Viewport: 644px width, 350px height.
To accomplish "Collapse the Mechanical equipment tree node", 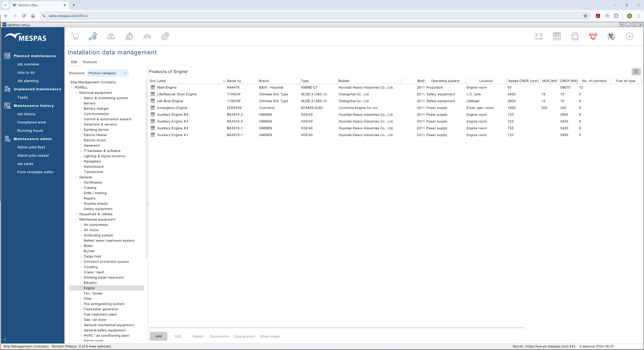I will [76, 219].
